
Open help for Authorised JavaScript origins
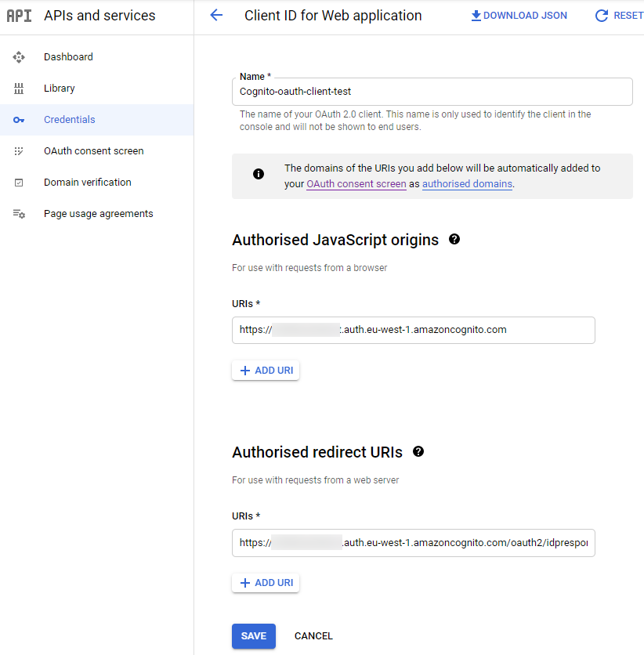pos(454,240)
